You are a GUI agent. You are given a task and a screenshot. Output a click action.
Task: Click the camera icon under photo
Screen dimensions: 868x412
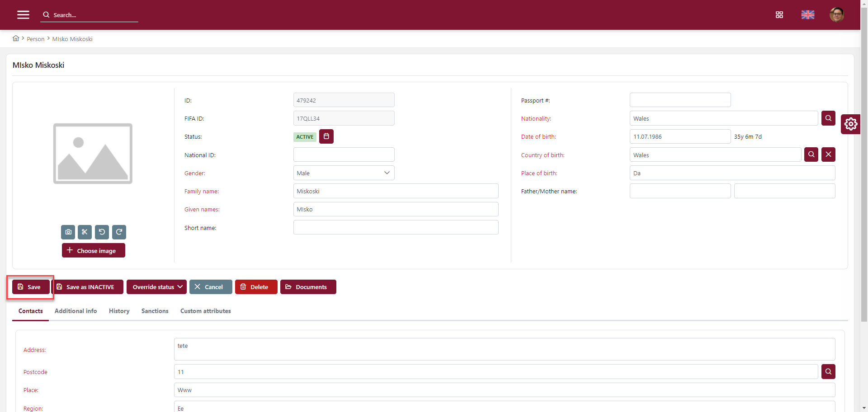point(68,232)
